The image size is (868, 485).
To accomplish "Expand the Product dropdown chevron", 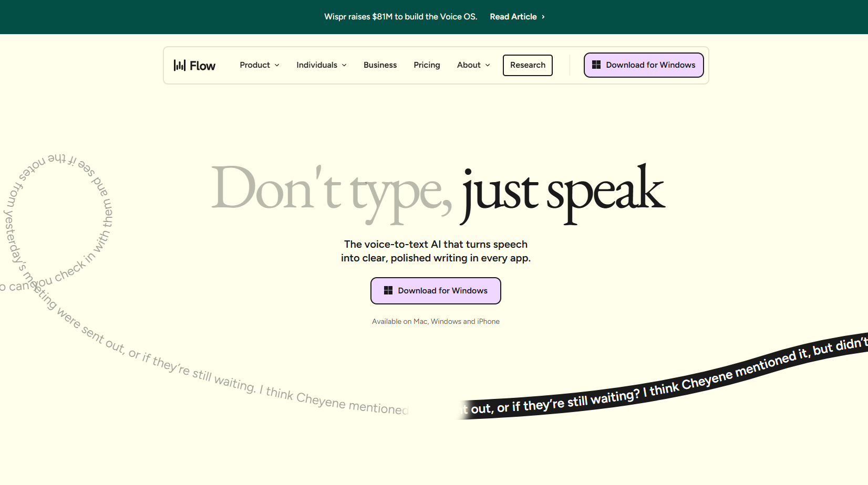I will point(277,65).
